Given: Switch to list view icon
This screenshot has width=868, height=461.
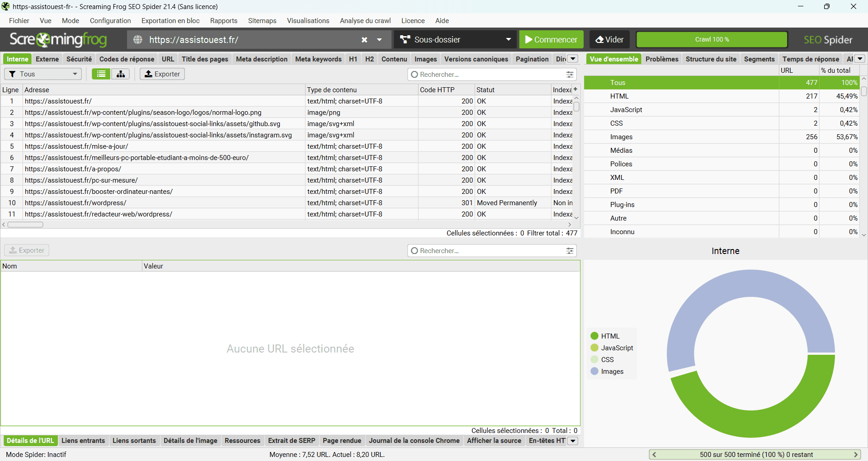Looking at the screenshot, I should pos(101,74).
